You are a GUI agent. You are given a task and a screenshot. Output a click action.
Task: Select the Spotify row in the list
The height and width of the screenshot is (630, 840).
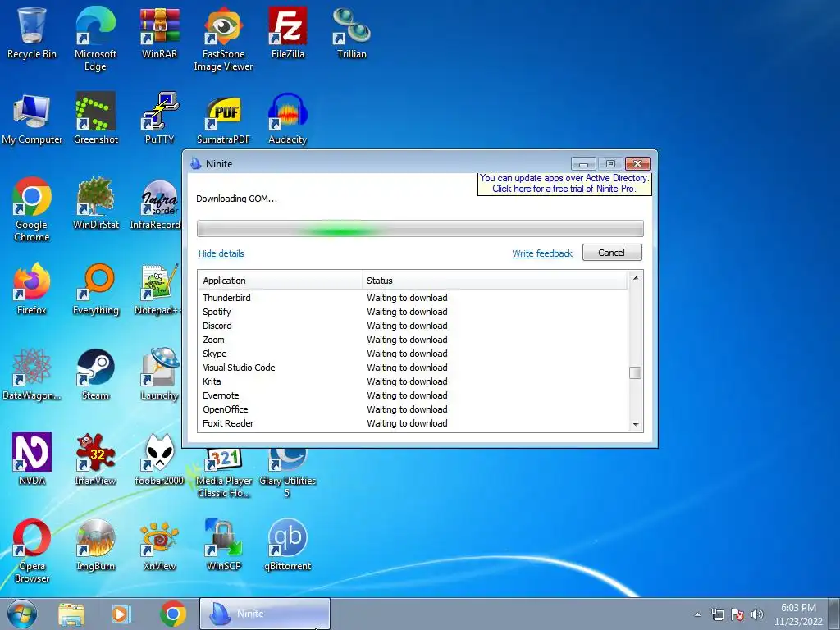[x=413, y=311]
